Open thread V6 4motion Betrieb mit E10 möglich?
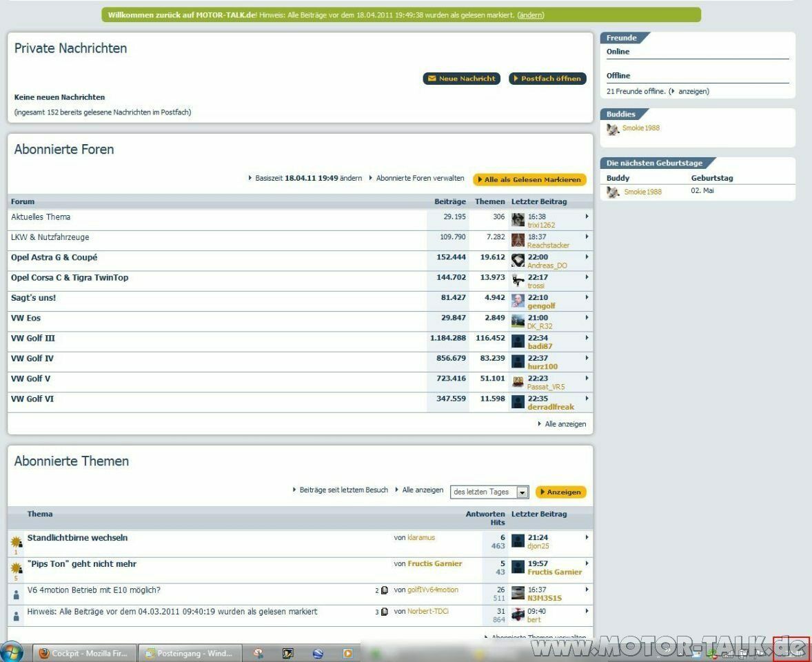Screen dimensions: 812x662 click(x=94, y=590)
